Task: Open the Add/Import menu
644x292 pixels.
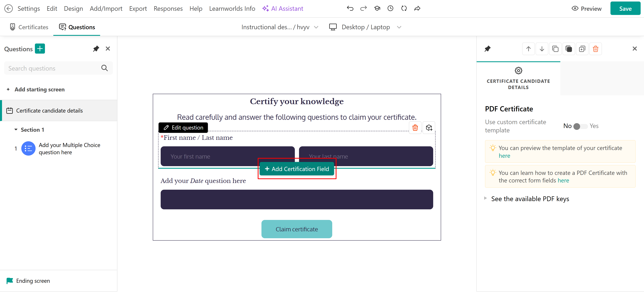Action: point(106,9)
